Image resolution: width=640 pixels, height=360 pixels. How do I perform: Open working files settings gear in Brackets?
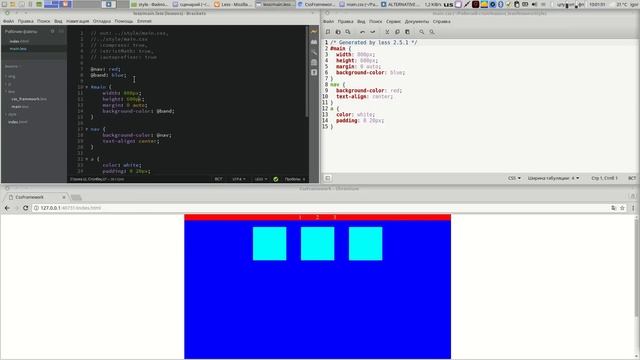coord(52,31)
